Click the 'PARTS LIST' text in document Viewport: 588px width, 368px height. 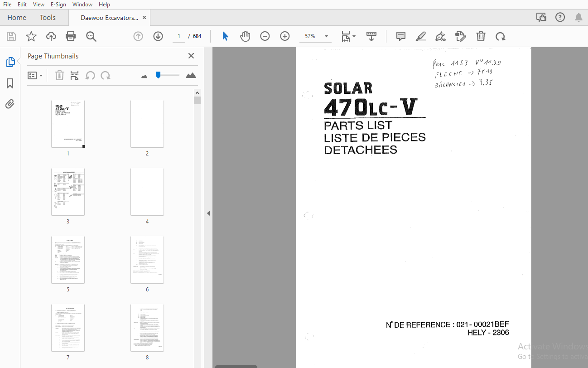(x=358, y=126)
